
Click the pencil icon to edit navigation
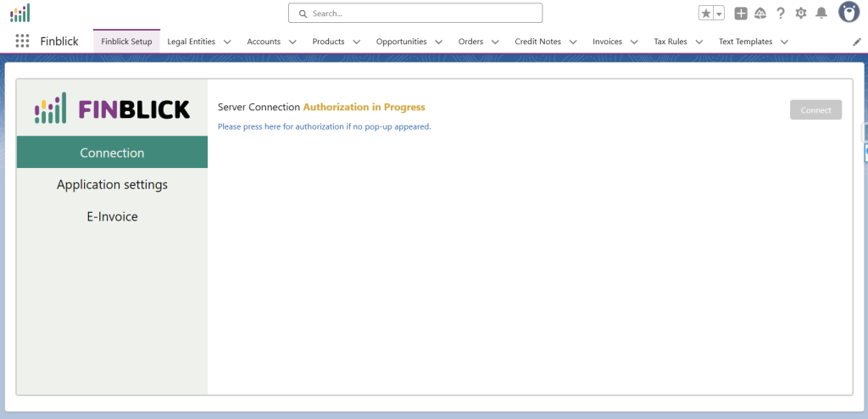tap(856, 42)
